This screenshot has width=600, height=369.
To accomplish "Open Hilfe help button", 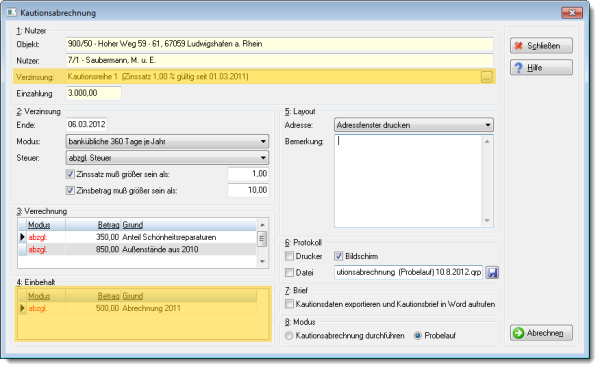I will point(541,68).
